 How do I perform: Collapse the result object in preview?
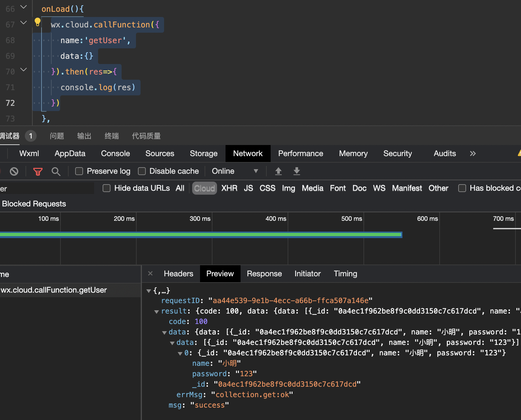[x=157, y=312]
